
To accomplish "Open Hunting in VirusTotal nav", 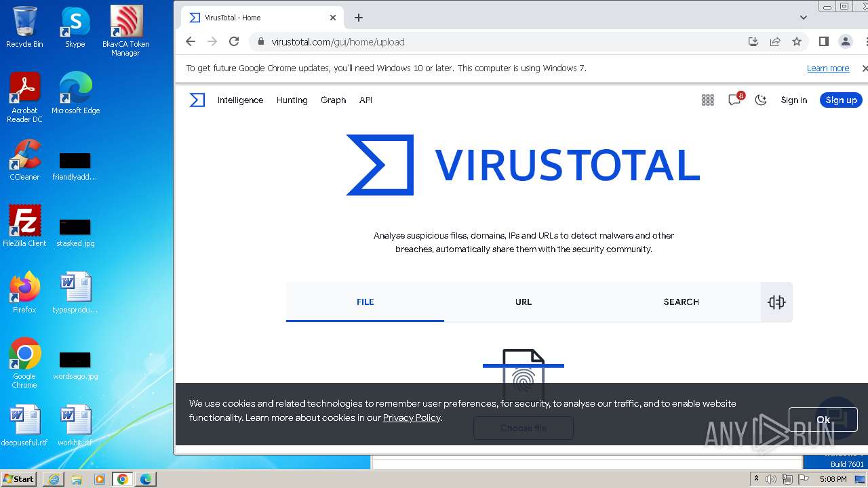I will 292,100.
